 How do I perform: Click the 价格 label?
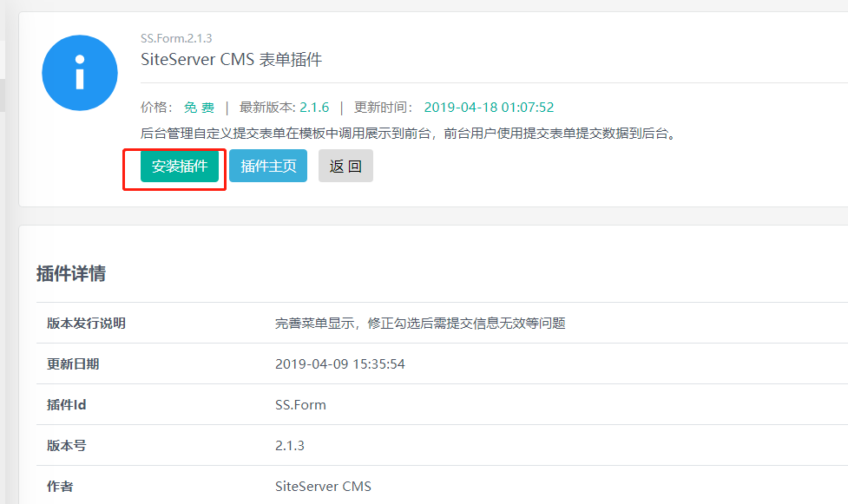tap(156, 108)
